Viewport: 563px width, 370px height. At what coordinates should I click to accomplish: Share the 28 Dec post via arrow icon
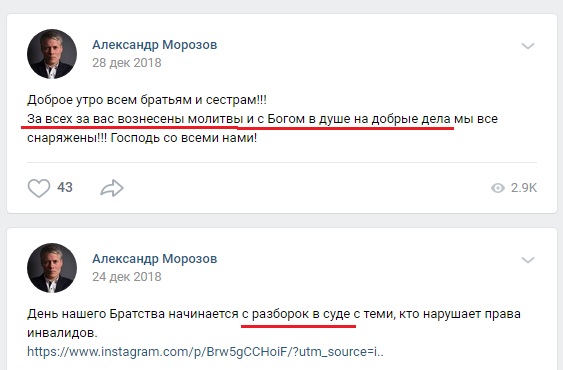coord(112,188)
